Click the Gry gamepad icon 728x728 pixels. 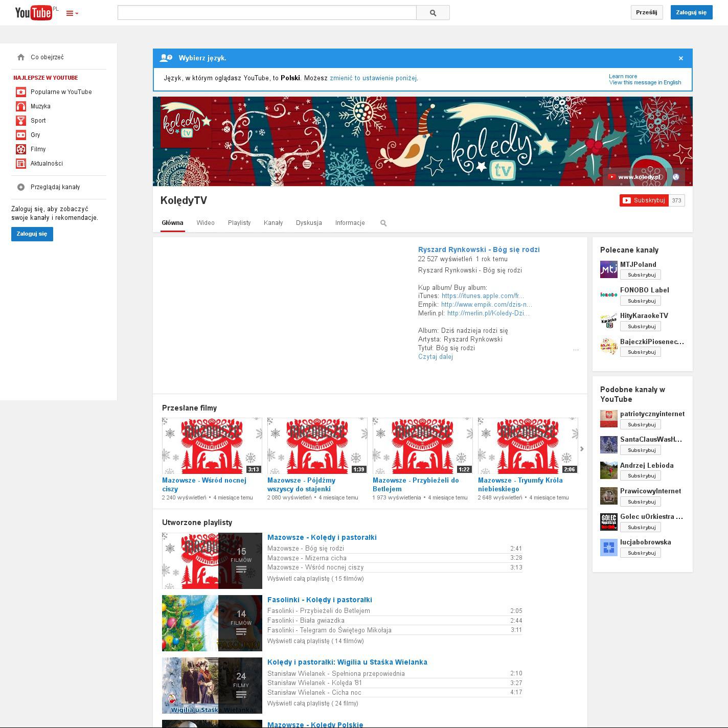click(21, 135)
